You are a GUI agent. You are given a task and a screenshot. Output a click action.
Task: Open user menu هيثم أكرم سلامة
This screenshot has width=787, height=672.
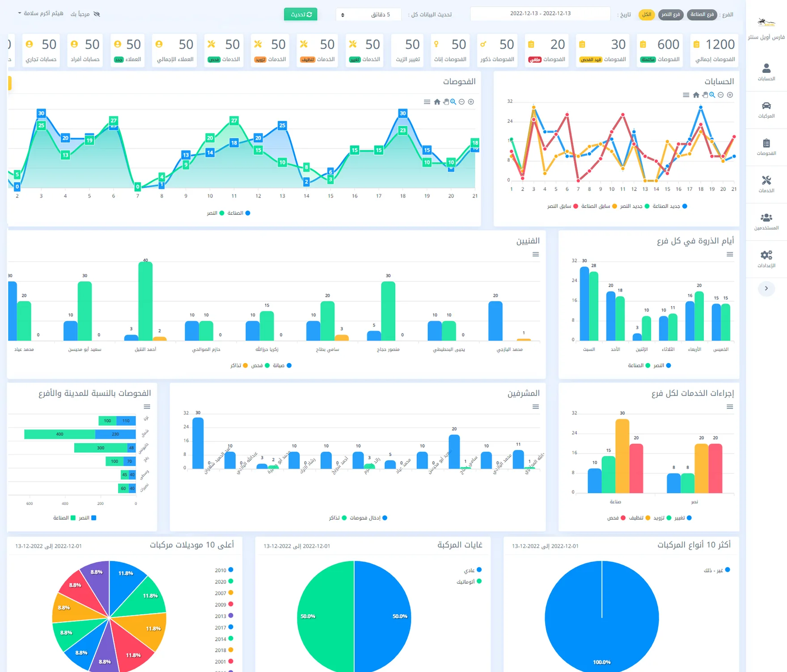pos(40,13)
